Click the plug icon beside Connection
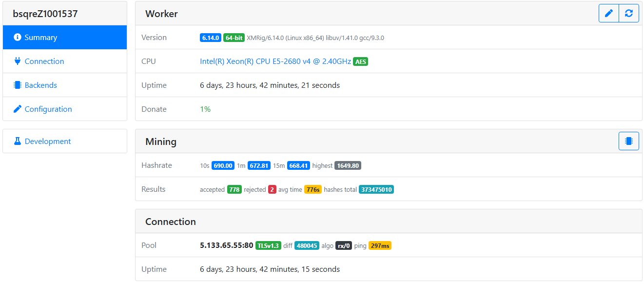 (18, 61)
